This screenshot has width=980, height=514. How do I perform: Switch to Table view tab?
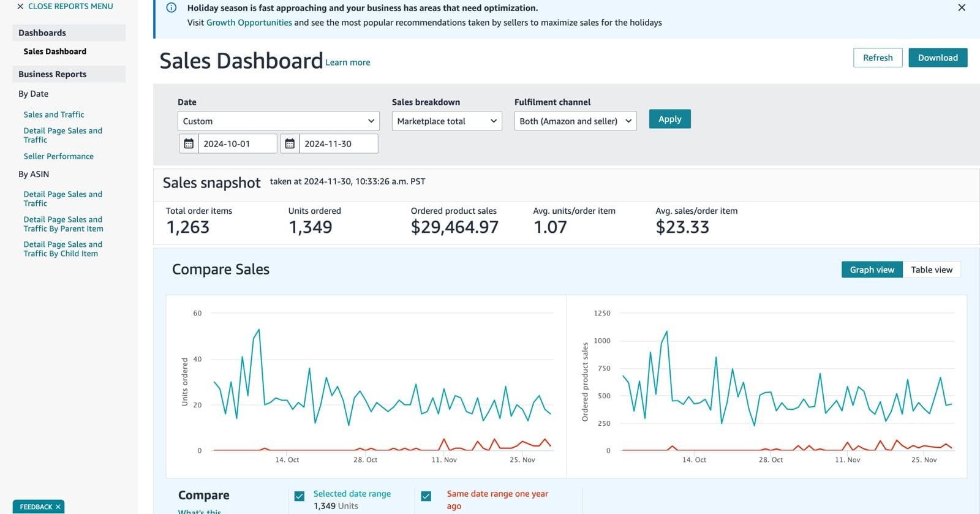click(931, 270)
